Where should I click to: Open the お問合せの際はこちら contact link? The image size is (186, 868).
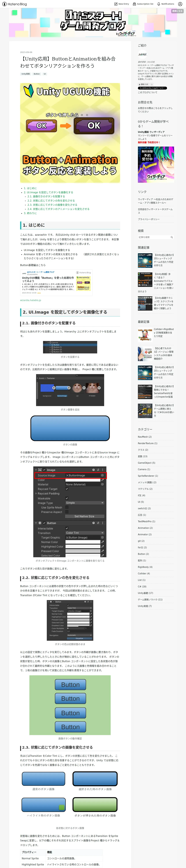point(155,110)
